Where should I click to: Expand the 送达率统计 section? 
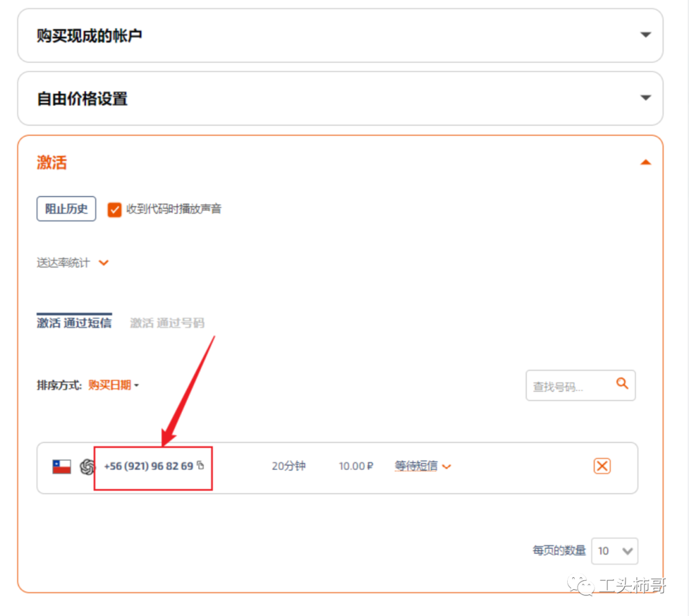103,263
